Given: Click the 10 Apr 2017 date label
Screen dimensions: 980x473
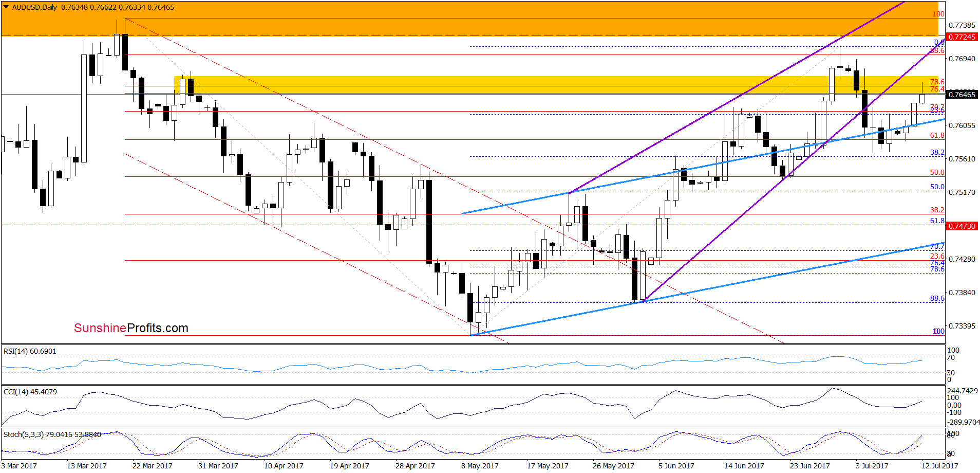Looking at the screenshot, I should coord(284,466).
